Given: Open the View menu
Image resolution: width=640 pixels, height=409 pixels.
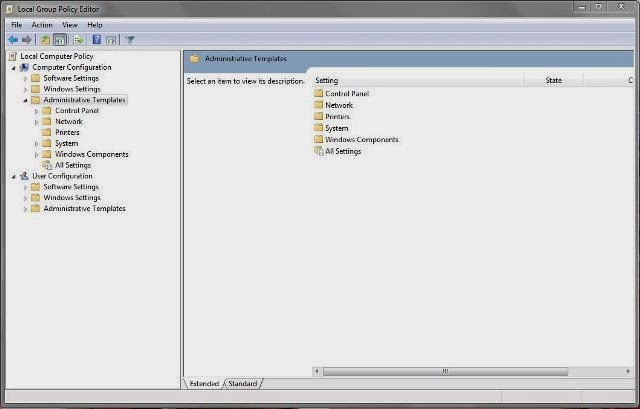Looking at the screenshot, I should (x=70, y=25).
